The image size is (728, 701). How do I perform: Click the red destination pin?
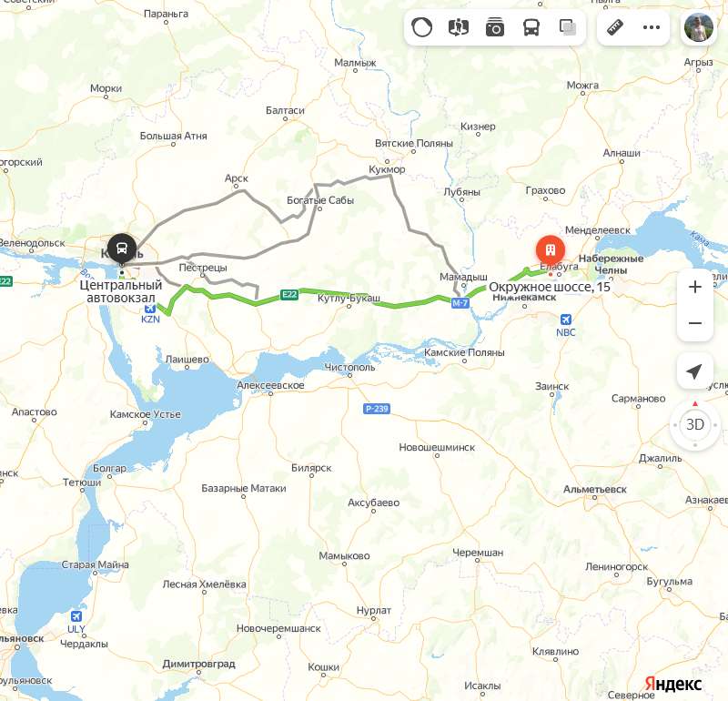point(551,250)
